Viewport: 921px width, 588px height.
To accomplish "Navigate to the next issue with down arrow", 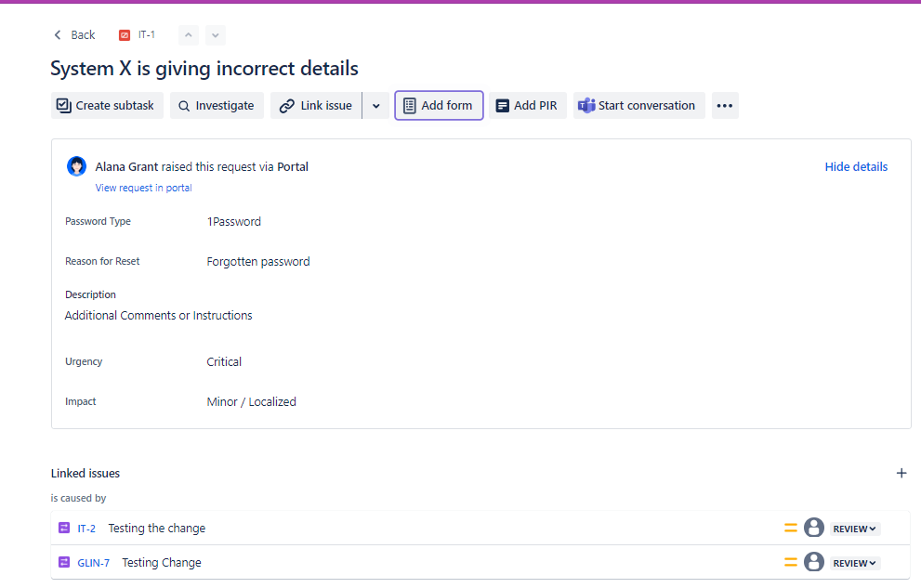I will point(215,34).
